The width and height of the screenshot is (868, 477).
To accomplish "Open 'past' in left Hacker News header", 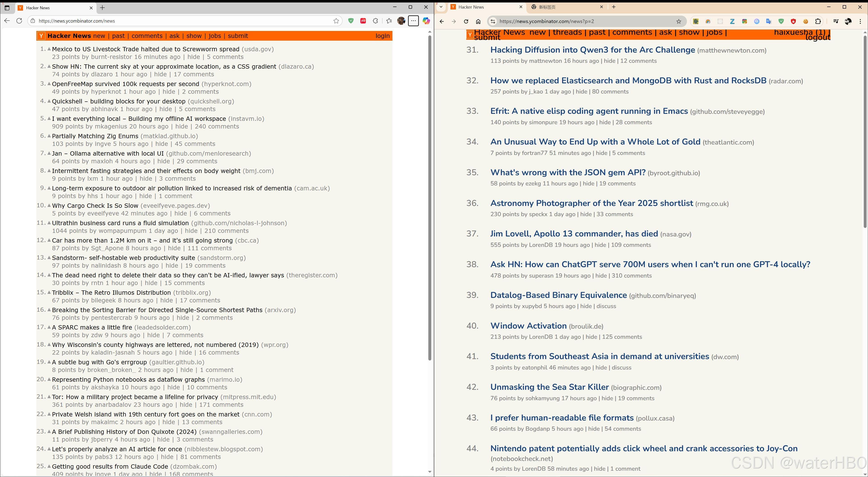I will point(118,36).
